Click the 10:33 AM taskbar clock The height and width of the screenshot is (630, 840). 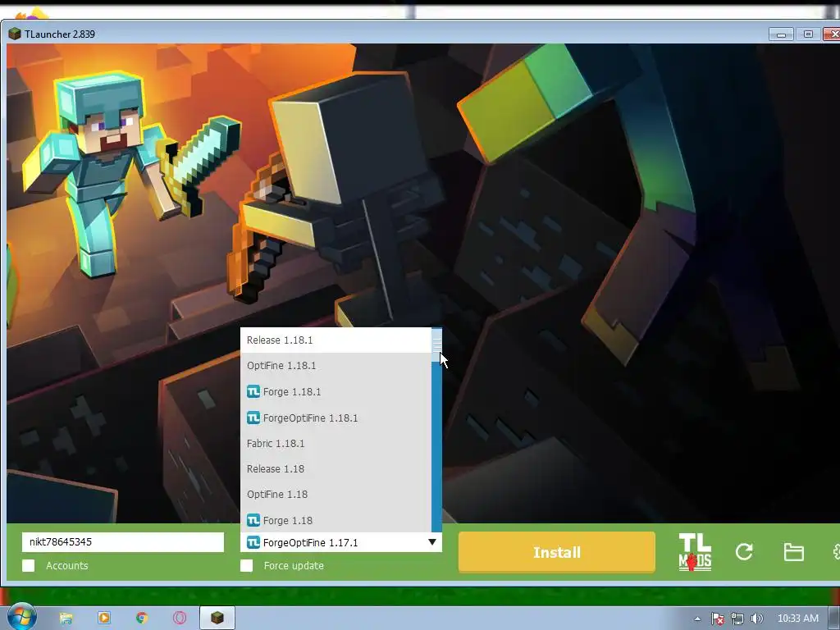click(x=797, y=619)
